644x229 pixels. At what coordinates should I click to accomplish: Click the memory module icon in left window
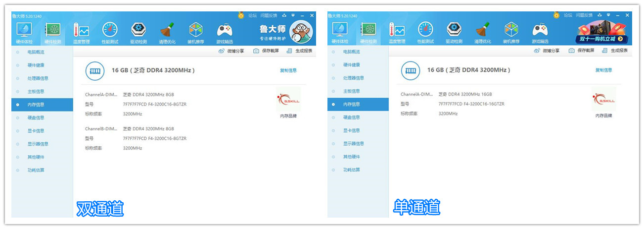click(x=95, y=71)
